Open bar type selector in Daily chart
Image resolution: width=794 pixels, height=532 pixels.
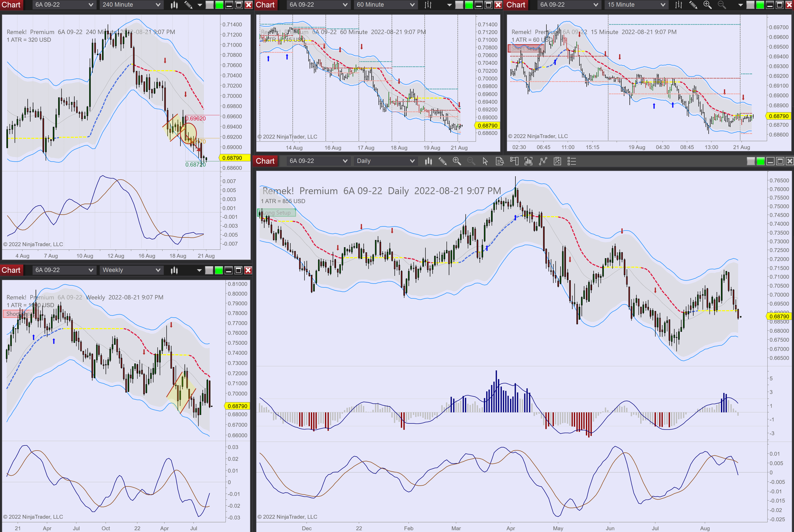pos(428,161)
